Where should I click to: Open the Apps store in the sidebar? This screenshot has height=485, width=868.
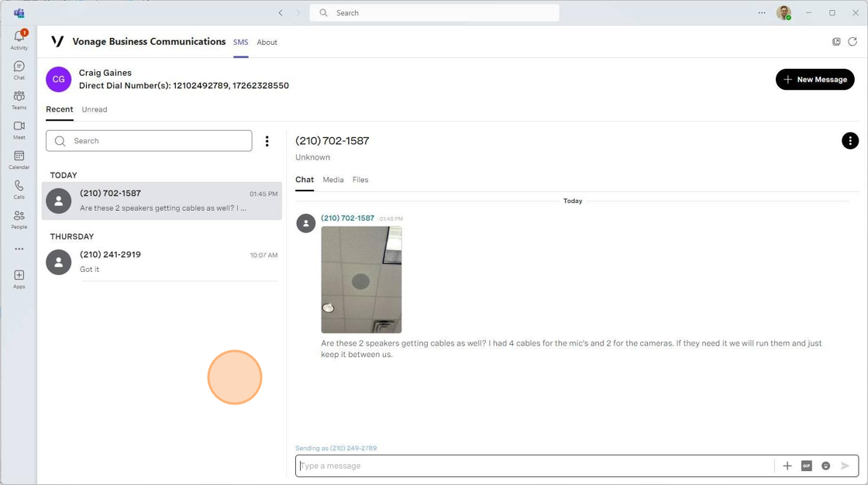tap(19, 280)
